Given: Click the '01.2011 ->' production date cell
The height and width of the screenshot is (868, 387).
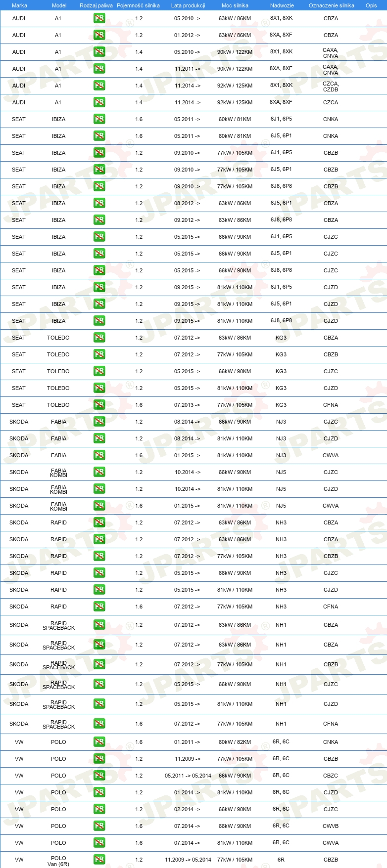Looking at the screenshot, I should coord(187,742).
